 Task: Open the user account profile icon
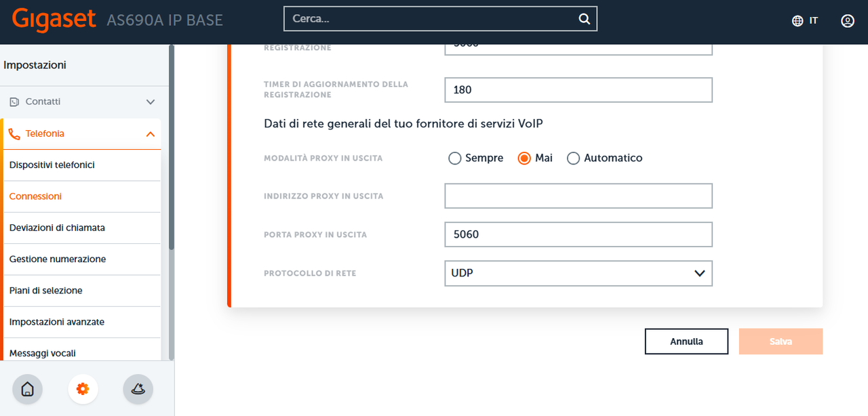(848, 21)
